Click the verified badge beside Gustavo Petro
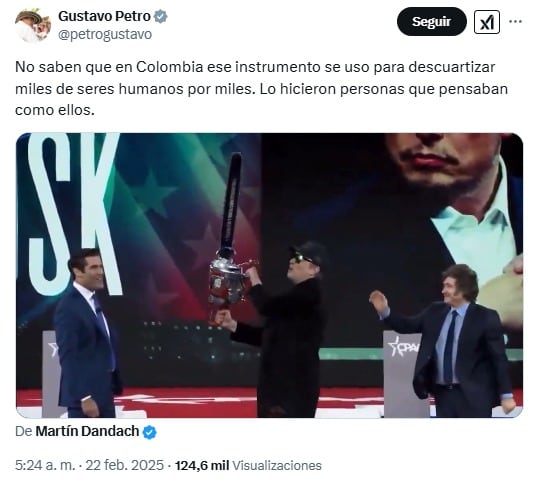Image resolution: width=537 pixels, height=484 pixels. click(x=161, y=16)
